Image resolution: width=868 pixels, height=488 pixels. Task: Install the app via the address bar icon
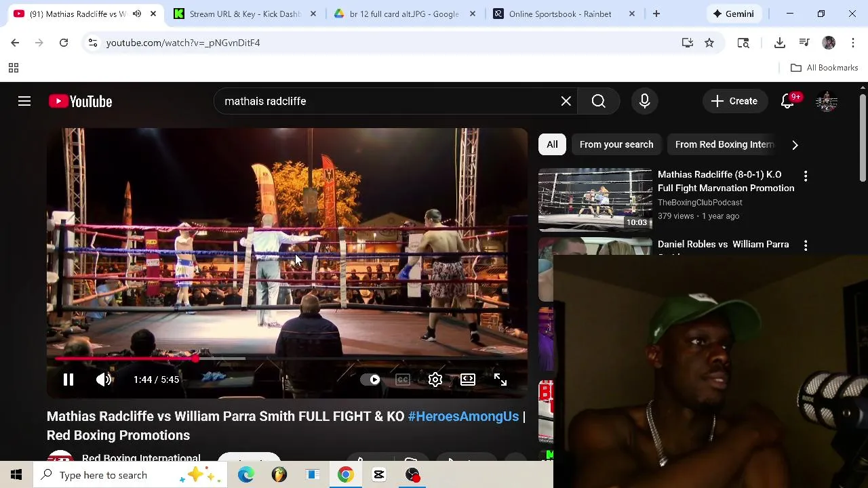pyautogui.click(x=688, y=43)
